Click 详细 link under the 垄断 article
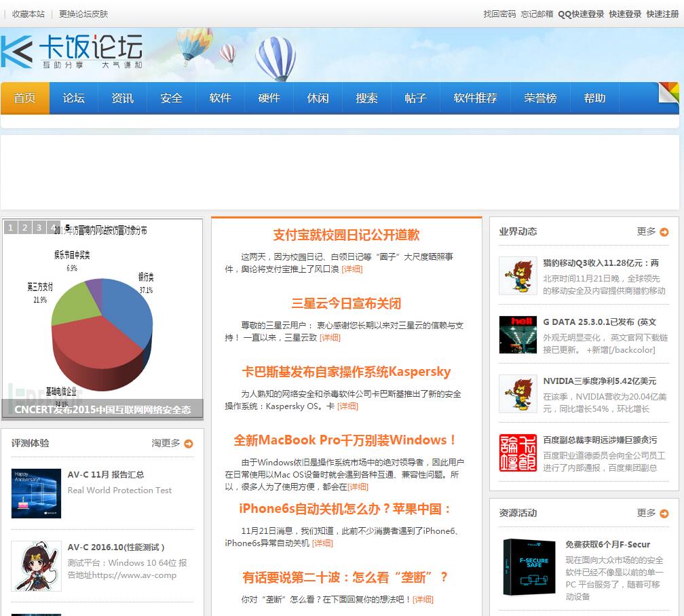Viewport: 684px width, 616px height. (x=423, y=600)
